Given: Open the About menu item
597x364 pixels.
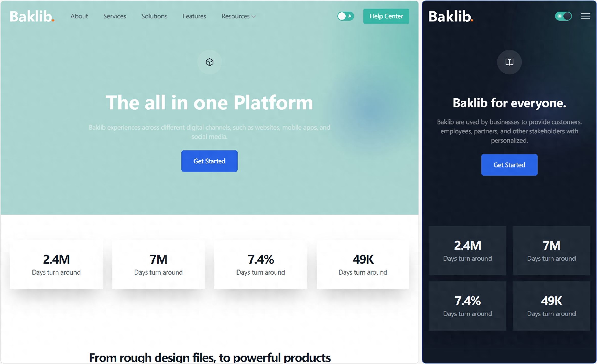Looking at the screenshot, I should (x=79, y=16).
